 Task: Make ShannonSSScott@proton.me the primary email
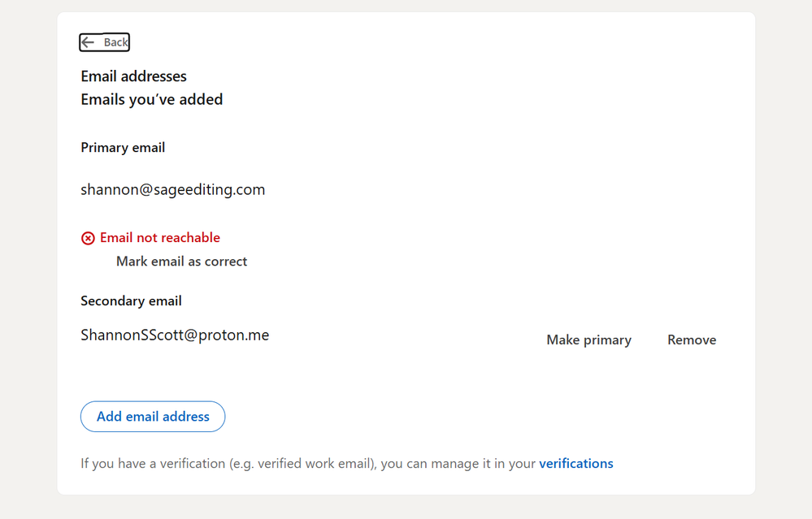[588, 340]
